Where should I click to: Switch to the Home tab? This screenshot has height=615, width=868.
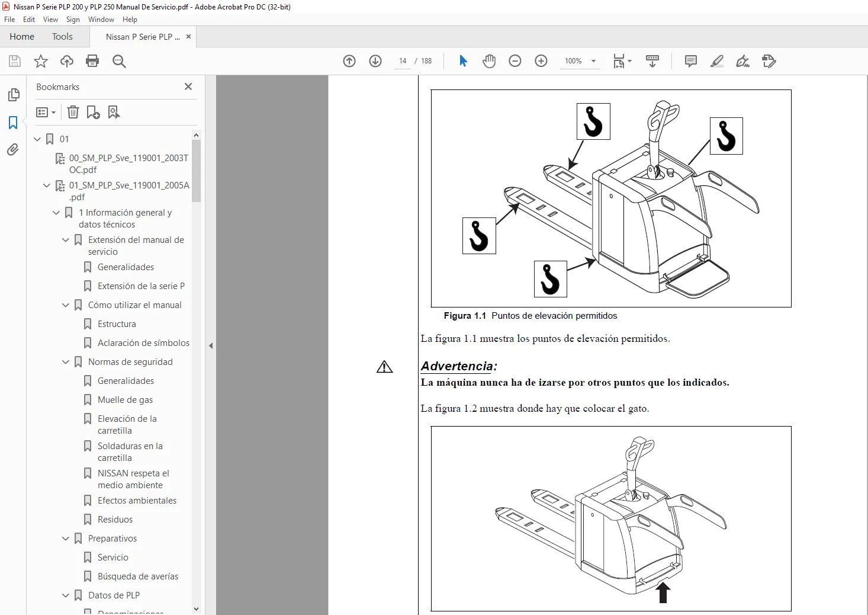[22, 37]
